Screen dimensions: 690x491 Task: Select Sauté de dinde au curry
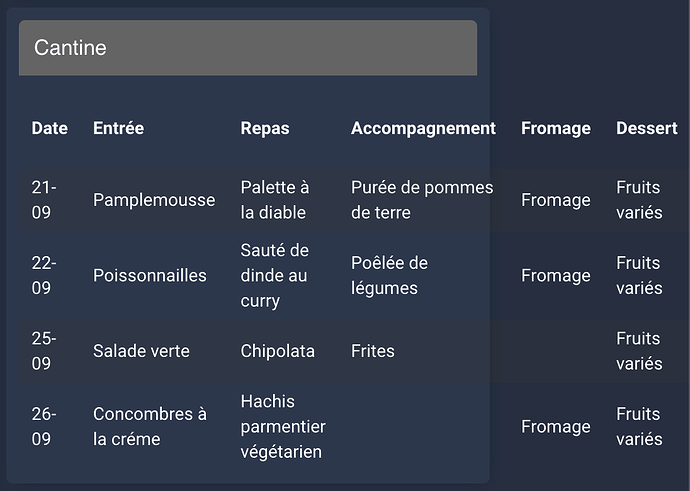coord(275,275)
